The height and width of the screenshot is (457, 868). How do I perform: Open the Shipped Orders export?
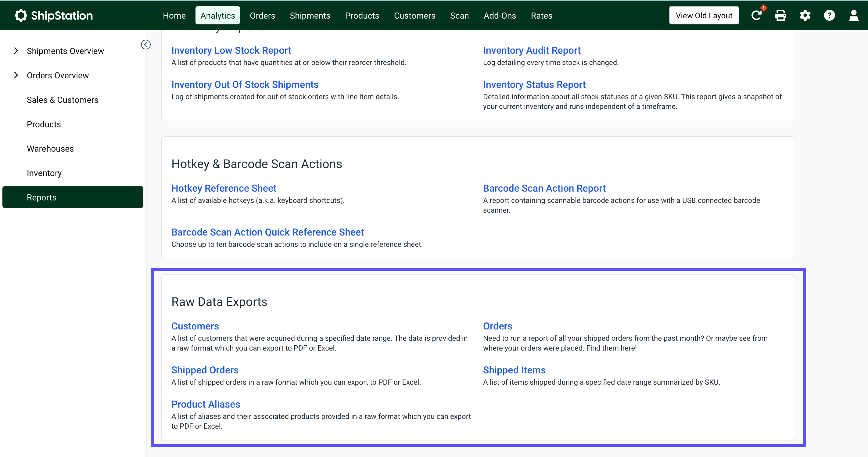click(205, 370)
